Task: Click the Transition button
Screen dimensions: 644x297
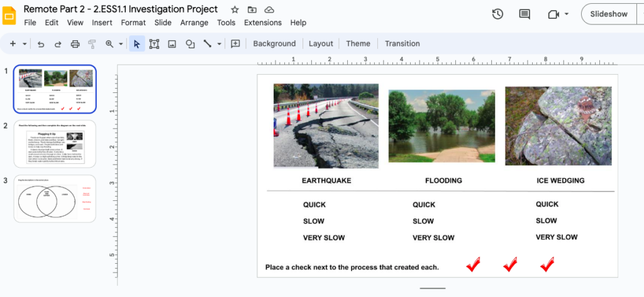Action: point(402,43)
